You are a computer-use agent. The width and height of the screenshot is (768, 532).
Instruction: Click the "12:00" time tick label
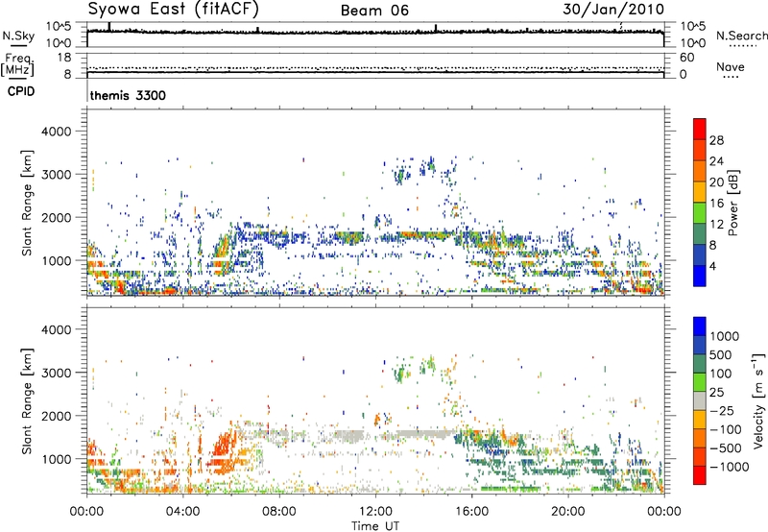(375, 512)
